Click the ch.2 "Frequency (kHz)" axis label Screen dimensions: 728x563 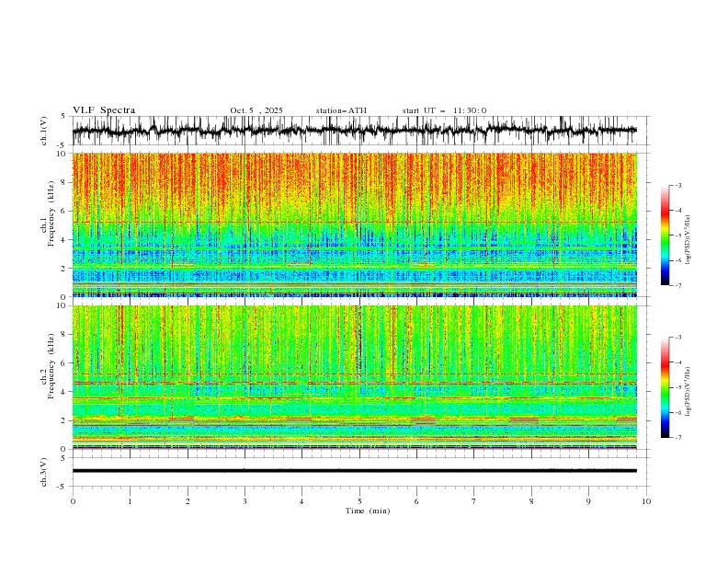[51, 366]
